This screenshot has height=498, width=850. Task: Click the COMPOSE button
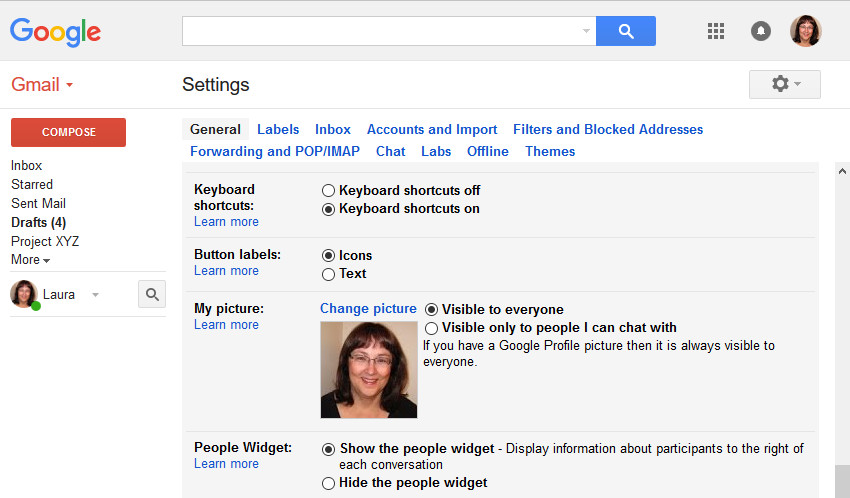pos(68,132)
